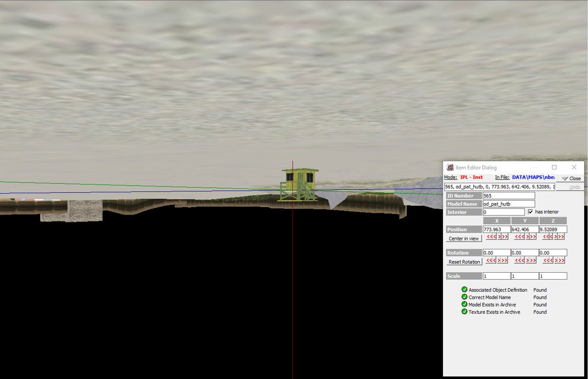Click green check beside Correct Model Name
Screen dimensions: 588x379
pyautogui.click(x=464, y=297)
